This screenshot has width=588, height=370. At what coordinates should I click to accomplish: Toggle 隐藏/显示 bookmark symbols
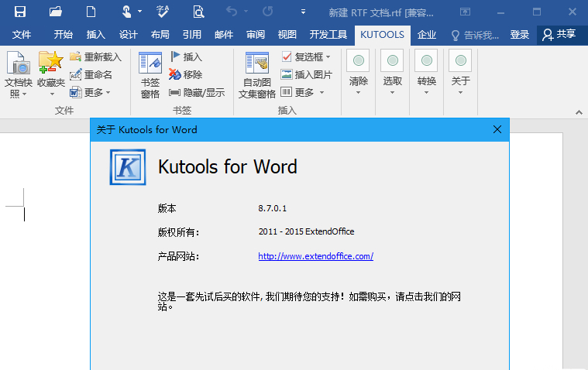pos(197,93)
